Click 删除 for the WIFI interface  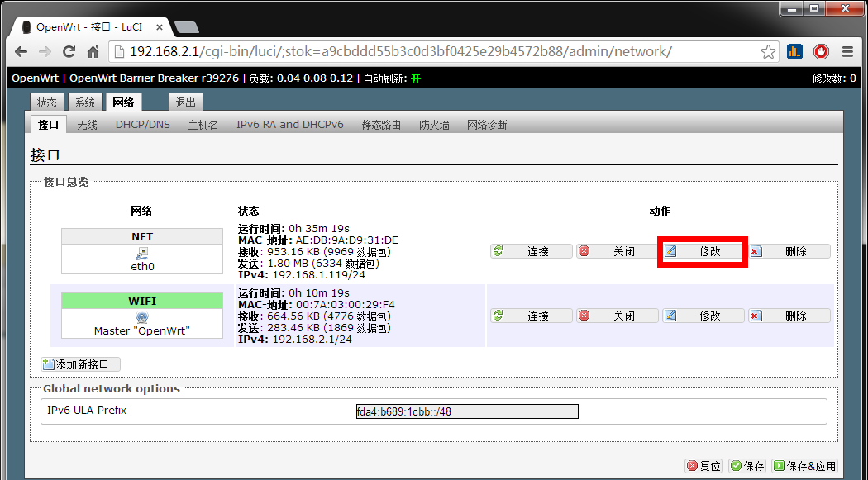pyautogui.click(x=789, y=316)
